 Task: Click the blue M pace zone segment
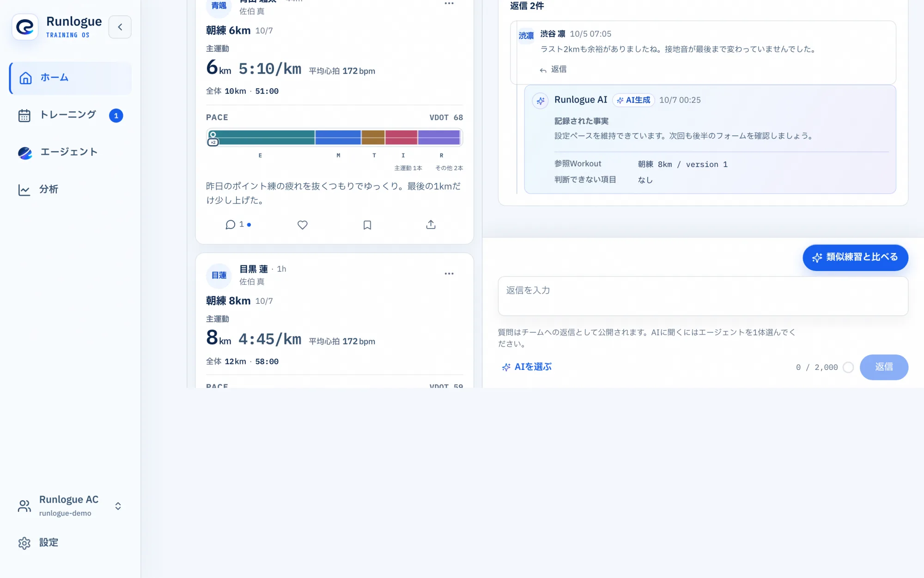click(338, 137)
